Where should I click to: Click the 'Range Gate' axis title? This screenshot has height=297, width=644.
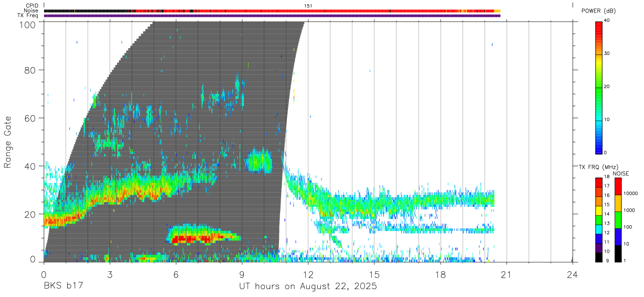coord(8,142)
